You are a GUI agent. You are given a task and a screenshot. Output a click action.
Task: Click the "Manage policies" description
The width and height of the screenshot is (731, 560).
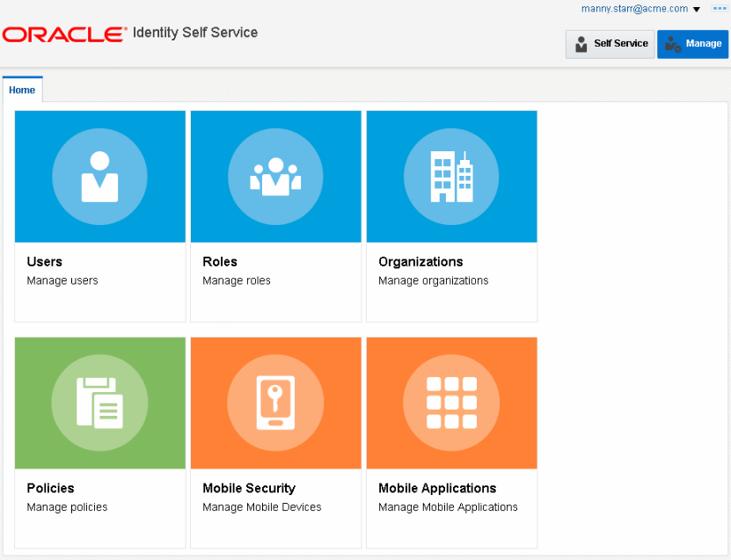(67, 507)
